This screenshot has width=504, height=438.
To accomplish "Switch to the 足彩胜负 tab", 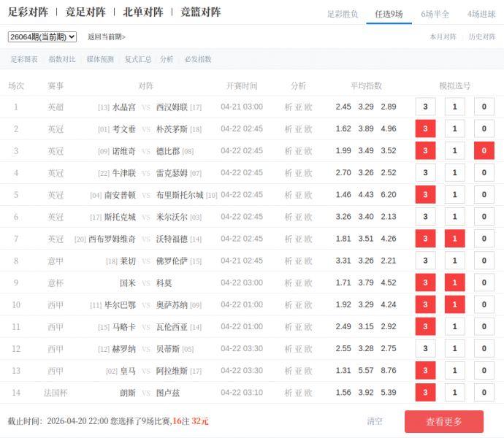I will click(343, 14).
